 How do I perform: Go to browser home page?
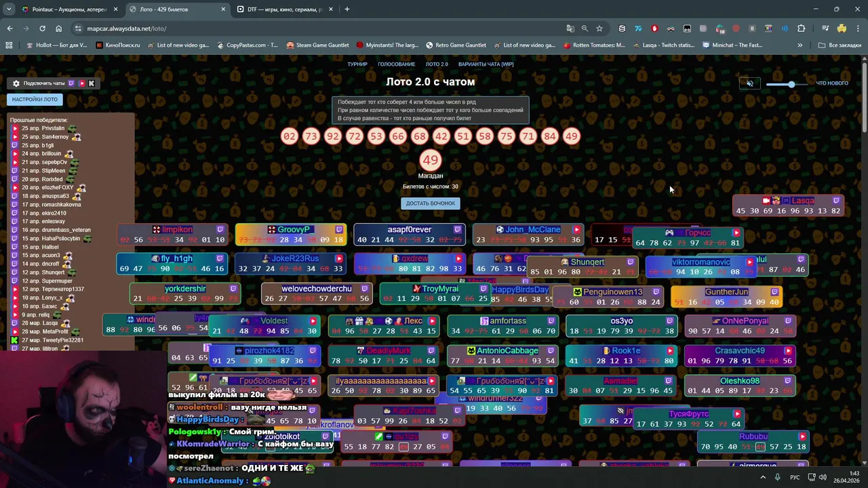pyautogui.click(x=58, y=28)
